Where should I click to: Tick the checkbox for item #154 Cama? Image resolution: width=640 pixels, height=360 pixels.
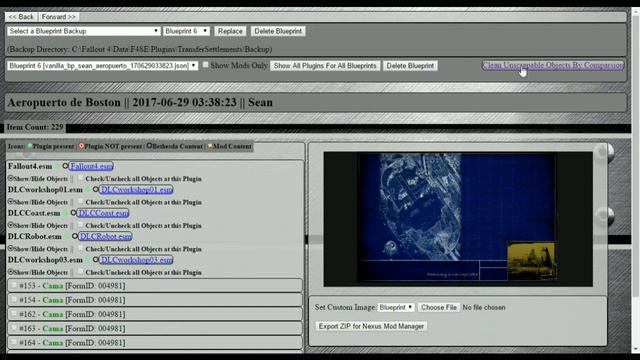(14, 300)
